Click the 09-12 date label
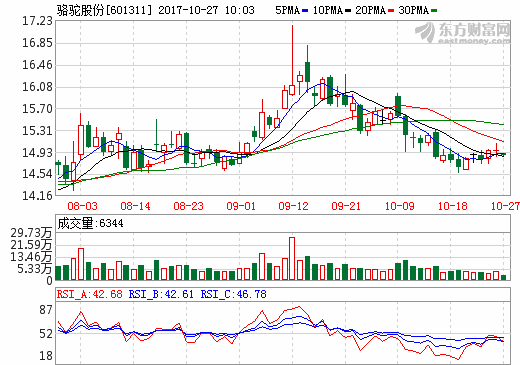Image resolution: width=520 pixels, height=365 pixels. [294, 206]
